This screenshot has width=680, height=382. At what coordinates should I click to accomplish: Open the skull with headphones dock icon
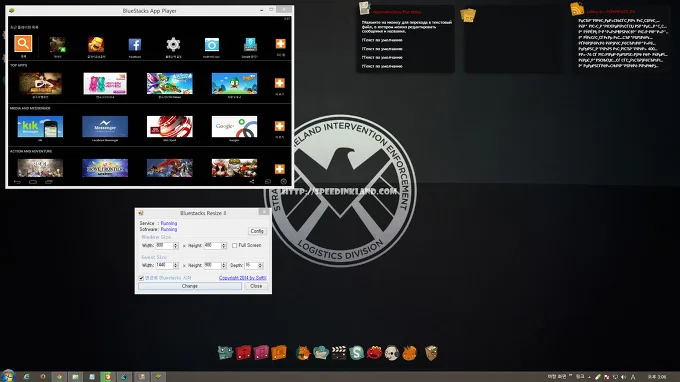click(392, 353)
